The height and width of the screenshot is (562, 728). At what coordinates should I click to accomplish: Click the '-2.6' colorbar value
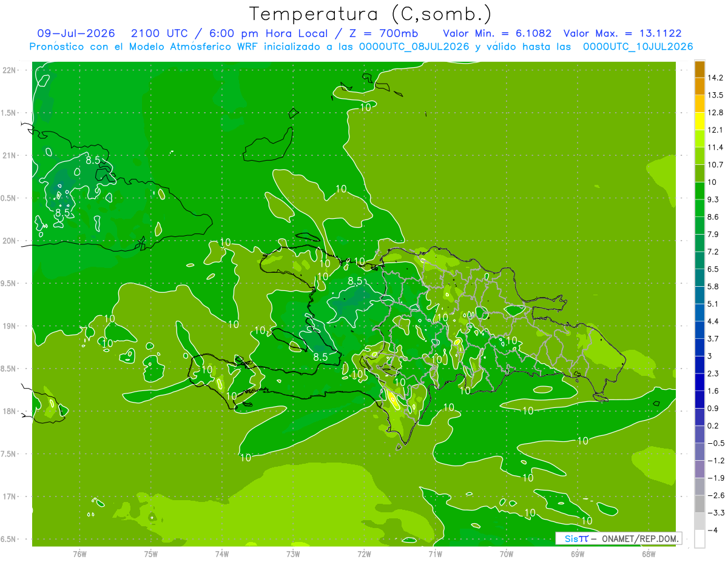[x=716, y=495]
